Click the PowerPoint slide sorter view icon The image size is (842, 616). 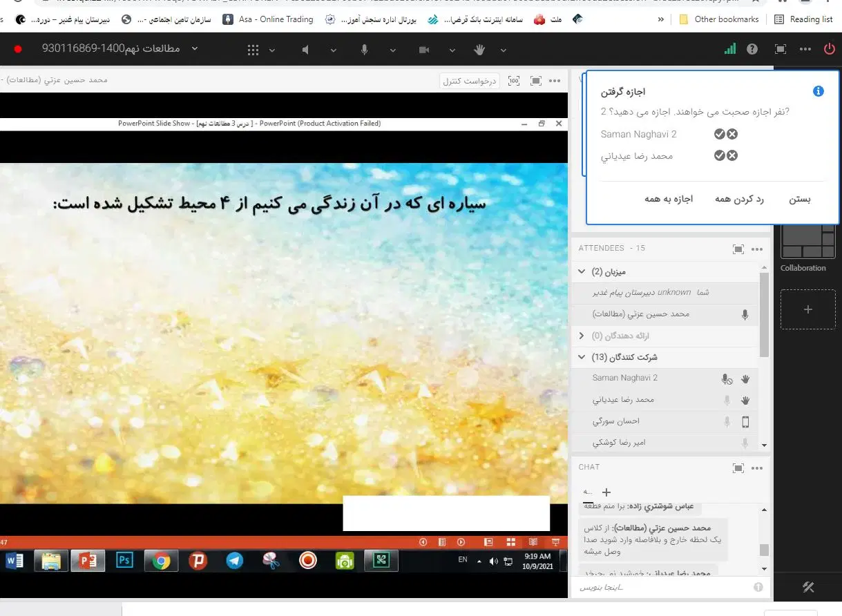(511, 542)
